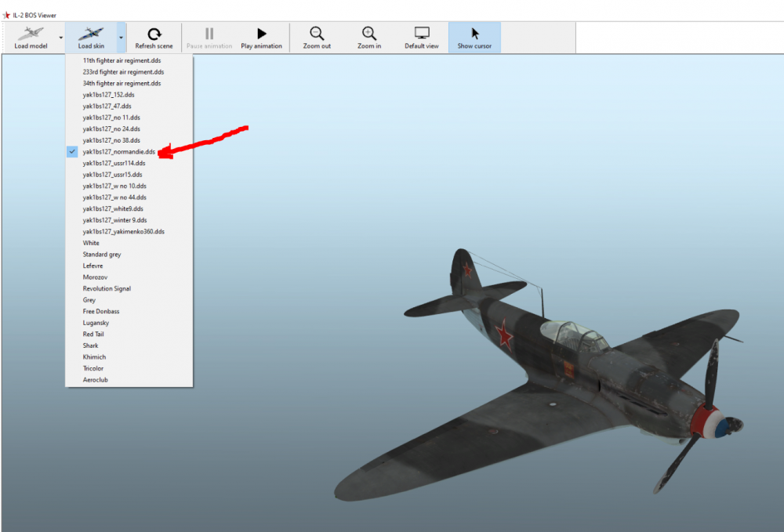Select the Aeroclub skin option
This screenshot has height=532, width=784.
(x=96, y=379)
